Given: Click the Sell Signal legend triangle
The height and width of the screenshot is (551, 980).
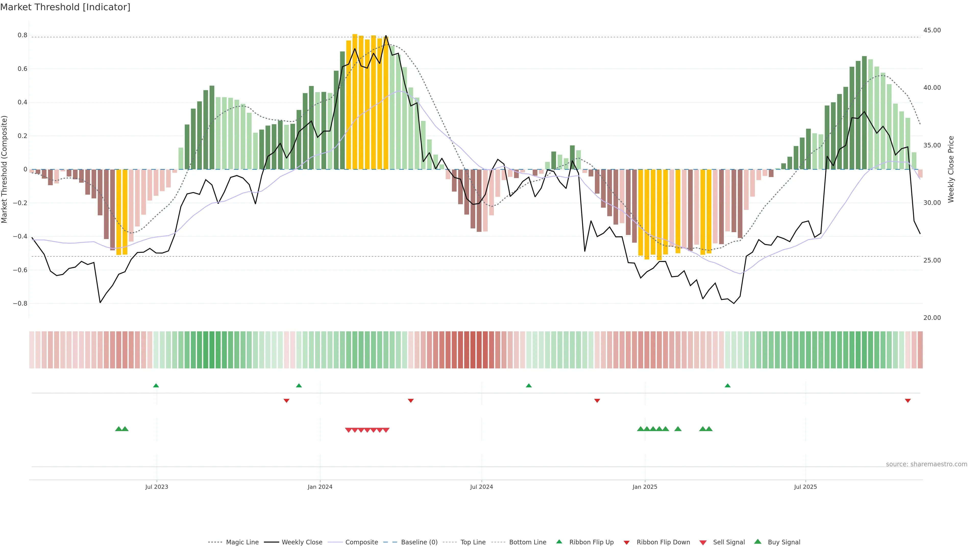Looking at the screenshot, I should pos(703,543).
